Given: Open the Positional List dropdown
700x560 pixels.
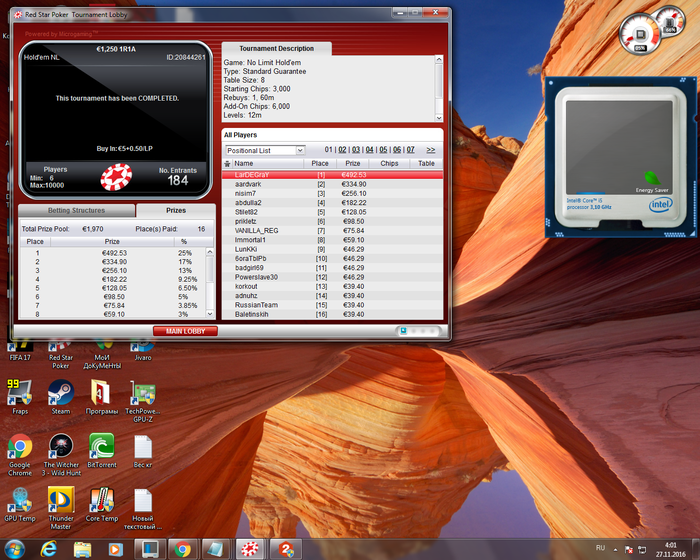Looking at the screenshot, I should [x=265, y=150].
